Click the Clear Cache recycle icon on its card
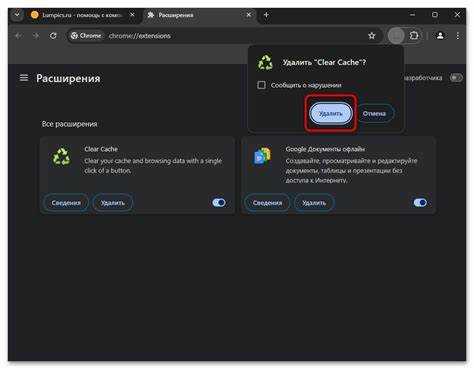The width and height of the screenshot is (474, 369). (x=61, y=156)
